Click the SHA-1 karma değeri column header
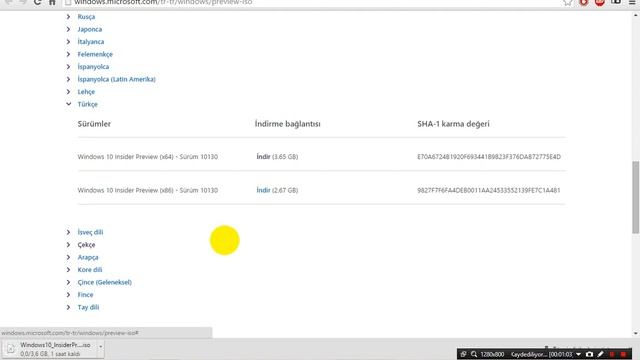The height and width of the screenshot is (360, 640). pos(453,124)
